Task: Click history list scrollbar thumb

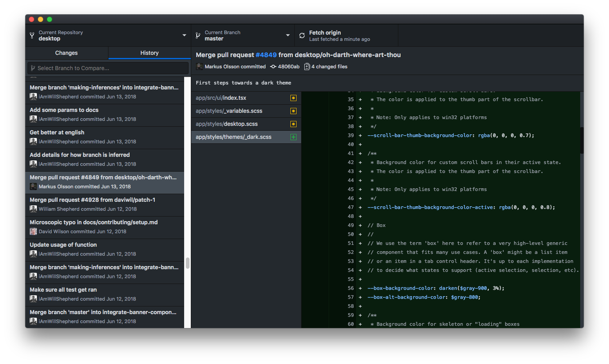Action: (187, 263)
